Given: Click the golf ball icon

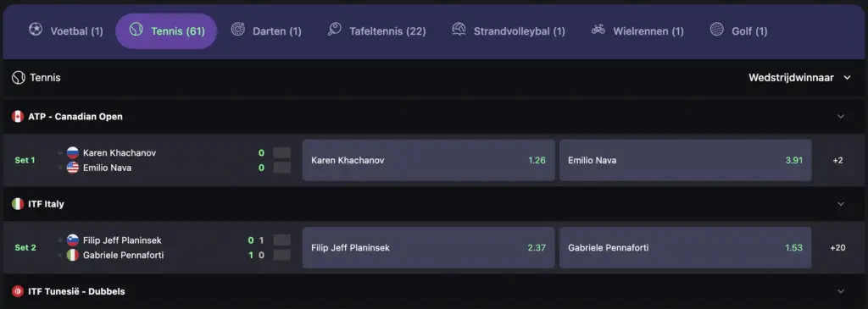Looking at the screenshot, I should pyautogui.click(x=717, y=30).
